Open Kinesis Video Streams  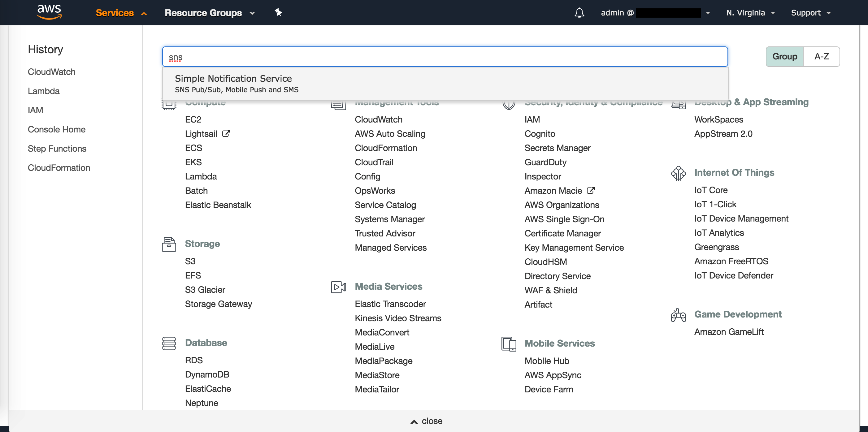tap(398, 318)
